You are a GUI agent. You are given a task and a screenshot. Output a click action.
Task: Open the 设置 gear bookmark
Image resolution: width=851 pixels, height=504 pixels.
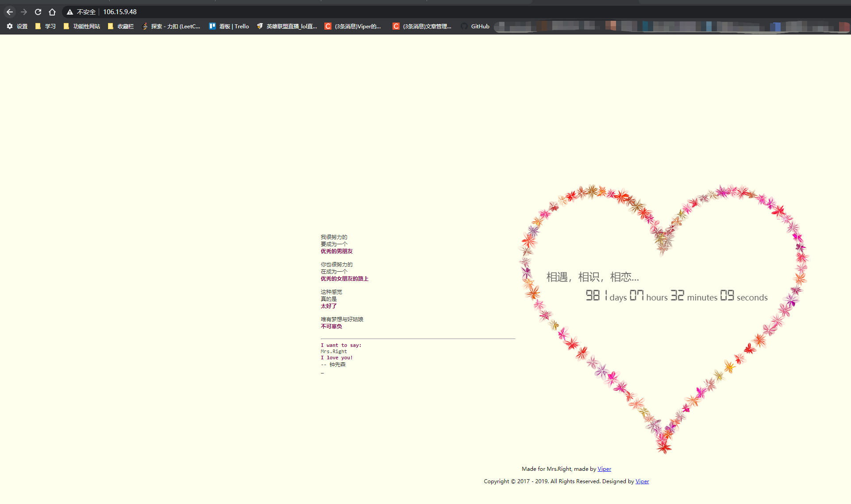pos(17,27)
